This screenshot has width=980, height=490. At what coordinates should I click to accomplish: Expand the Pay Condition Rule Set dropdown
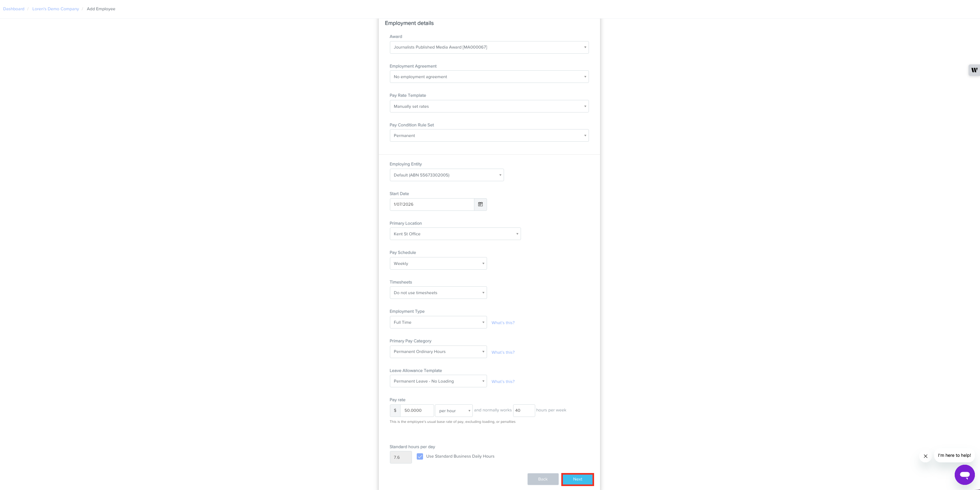pyautogui.click(x=489, y=135)
